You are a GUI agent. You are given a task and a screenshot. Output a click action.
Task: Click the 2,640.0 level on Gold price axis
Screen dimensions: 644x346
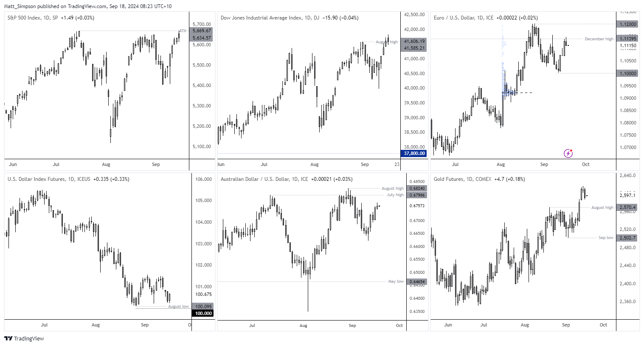(x=627, y=175)
